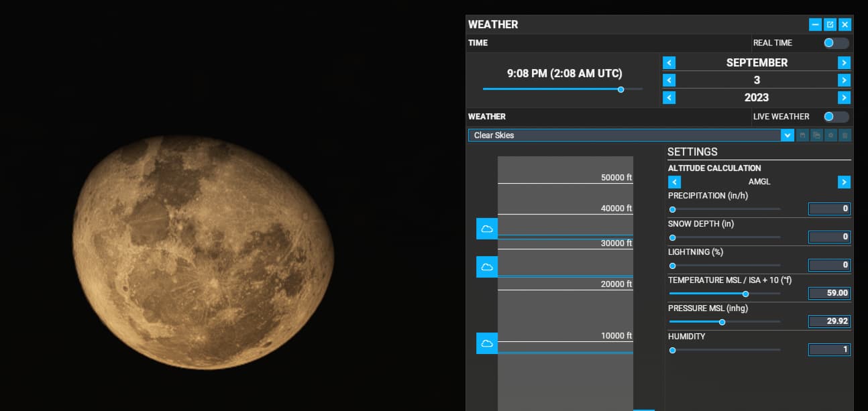This screenshot has height=411, width=868.
Task: Click the Humidity value field
Action: [x=829, y=349]
